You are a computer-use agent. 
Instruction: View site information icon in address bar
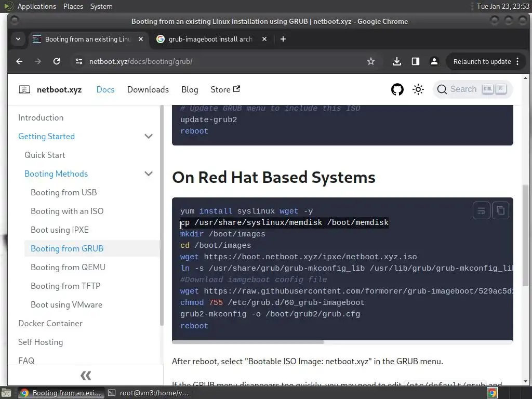pos(79,61)
